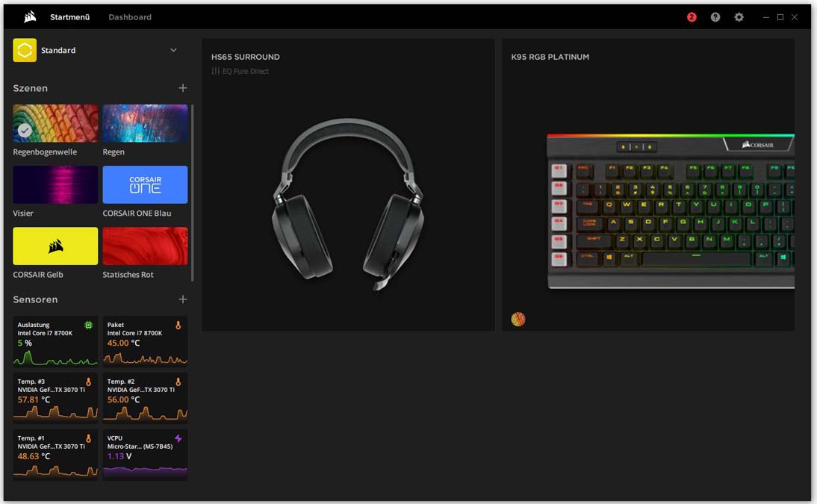Add a new scene with plus icon

tap(182, 88)
